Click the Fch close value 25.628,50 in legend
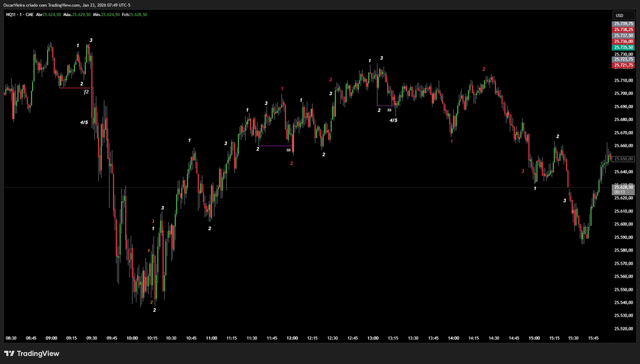Screen dimensions: 640x364 coord(138,14)
